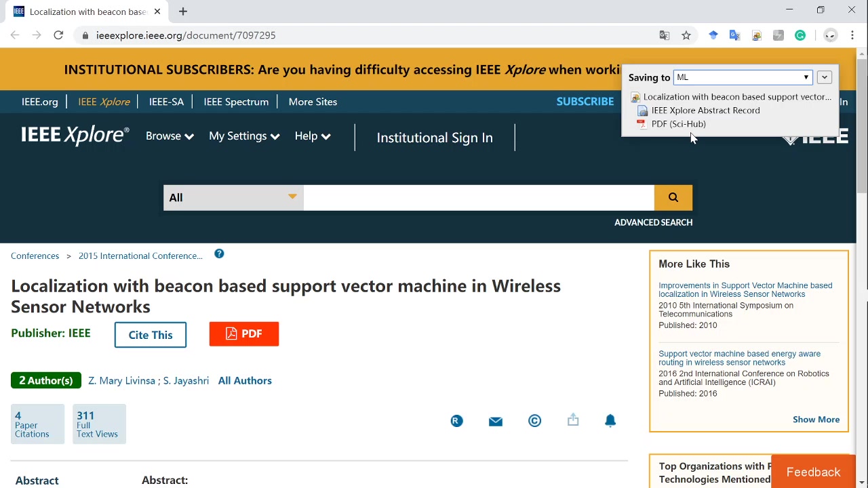The image size is (868, 488).
Task: Click the SUBSCRIBE link
Action: point(585,102)
